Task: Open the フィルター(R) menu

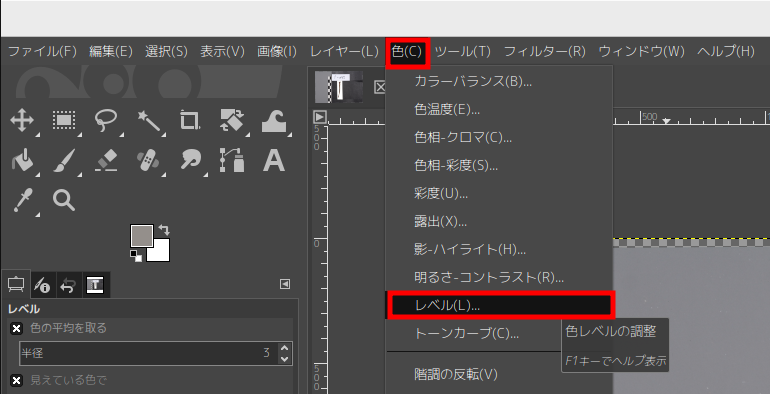Action: coord(545,51)
